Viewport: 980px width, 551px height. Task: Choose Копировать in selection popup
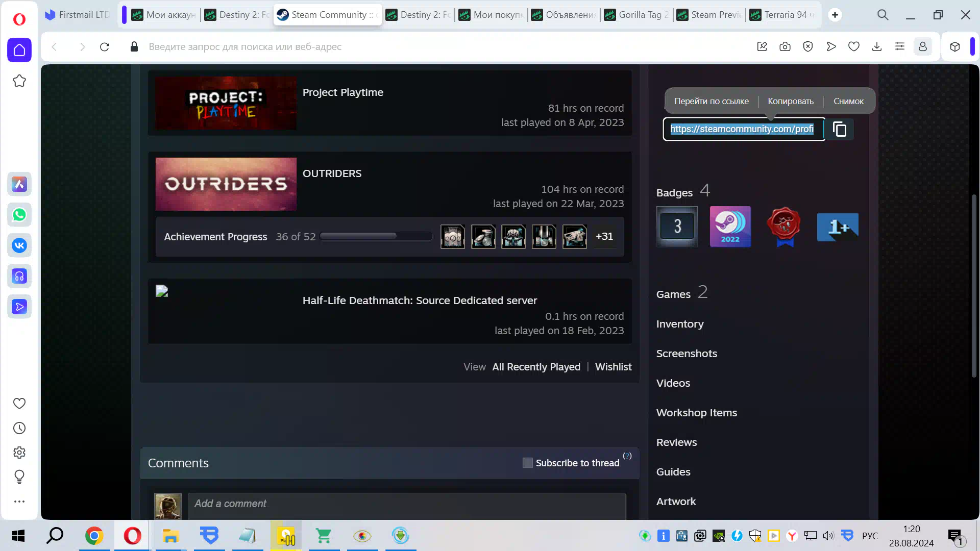(791, 101)
